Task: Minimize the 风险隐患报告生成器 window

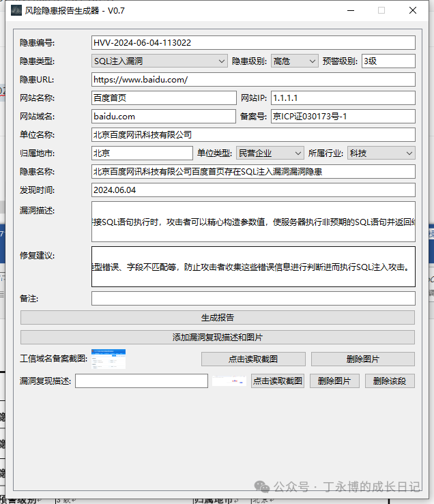Action: pos(351,11)
